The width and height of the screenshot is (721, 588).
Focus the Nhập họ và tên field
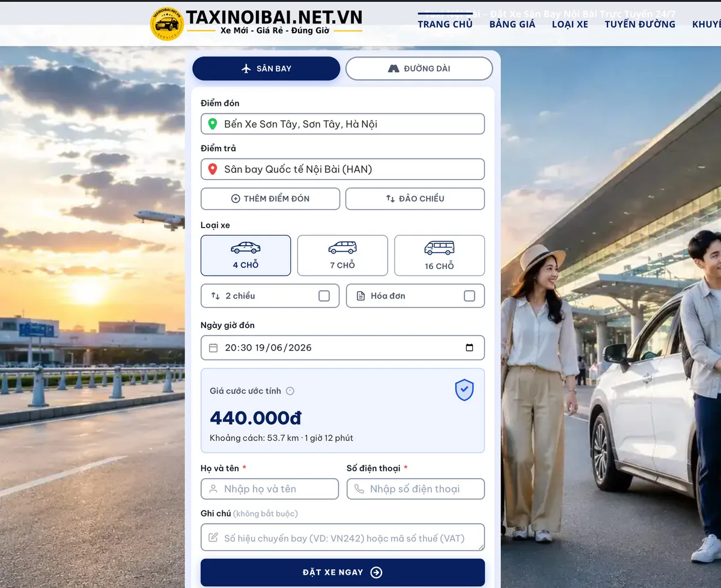click(270, 489)
